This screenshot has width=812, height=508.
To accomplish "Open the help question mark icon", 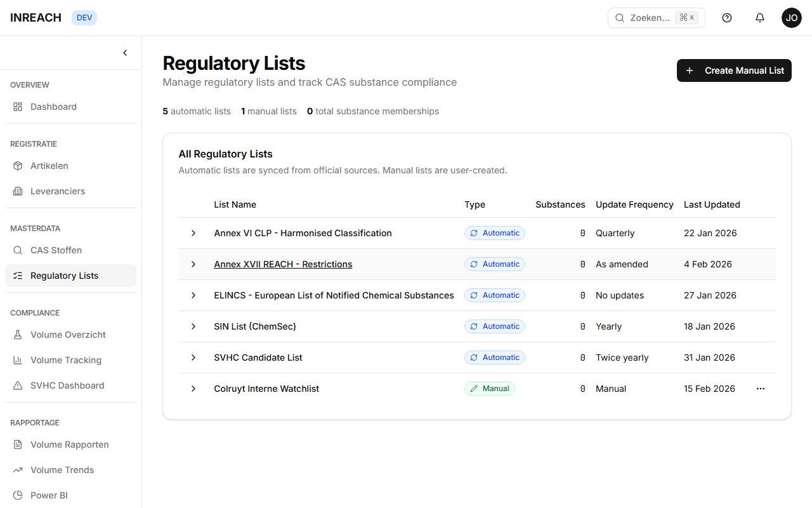I will (x=727, y=18).
